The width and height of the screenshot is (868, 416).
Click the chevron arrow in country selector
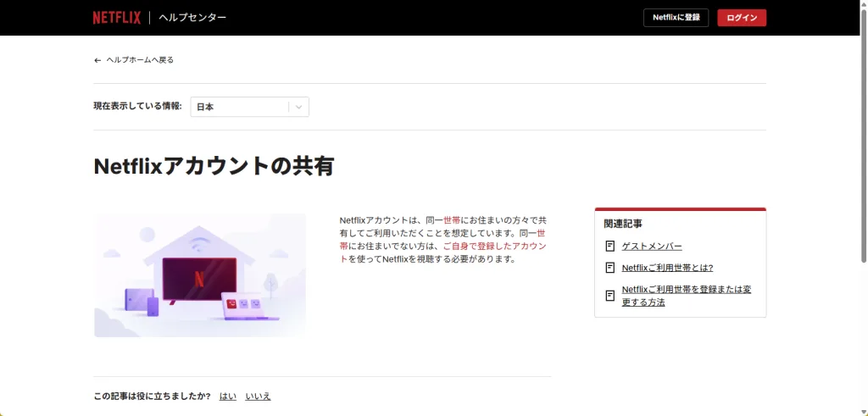pyautogui.click(x=299, y=108)
